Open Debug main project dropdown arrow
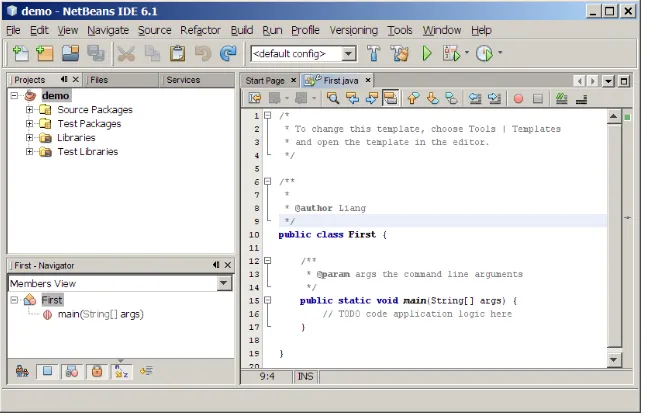The height and width of the screenshot is (414, 646). coord(467,52)
